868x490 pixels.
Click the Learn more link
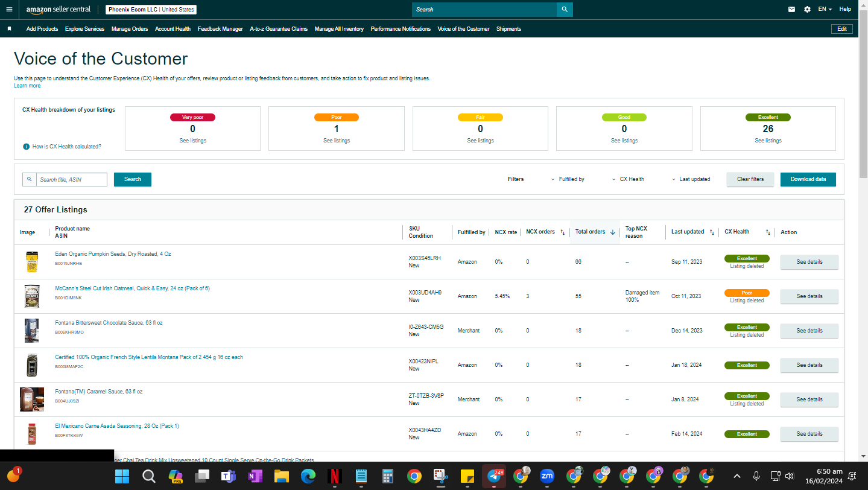(x=27, y=86)
